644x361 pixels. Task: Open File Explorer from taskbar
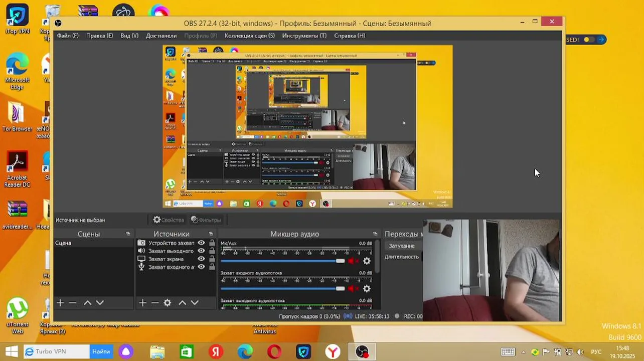157,352
